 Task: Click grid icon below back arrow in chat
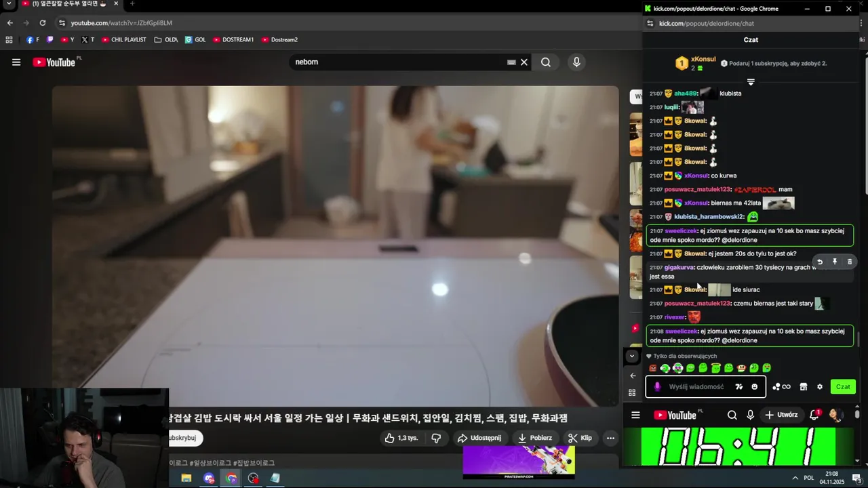coord(632,392)
